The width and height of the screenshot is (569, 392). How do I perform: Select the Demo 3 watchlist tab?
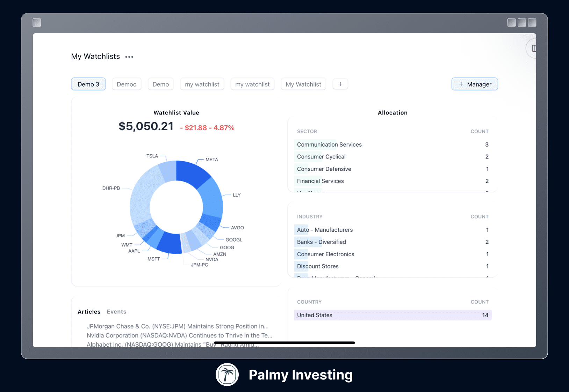[x=88, y=84]
